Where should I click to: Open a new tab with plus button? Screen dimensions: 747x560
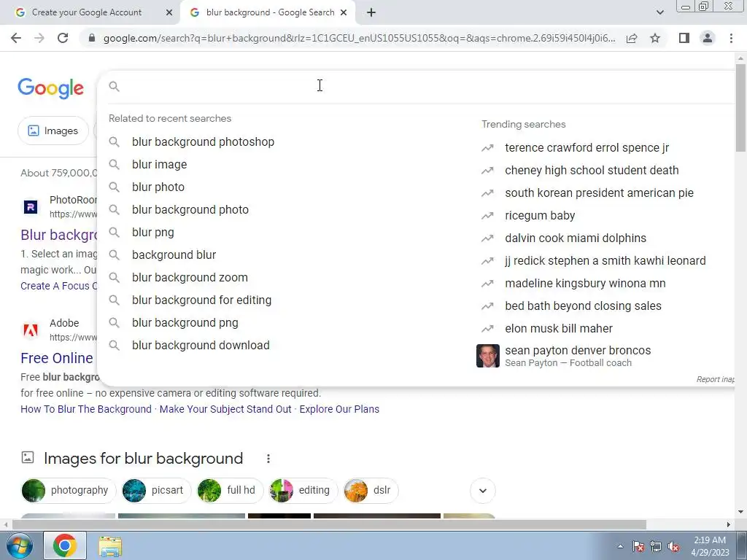pos(371,12)
